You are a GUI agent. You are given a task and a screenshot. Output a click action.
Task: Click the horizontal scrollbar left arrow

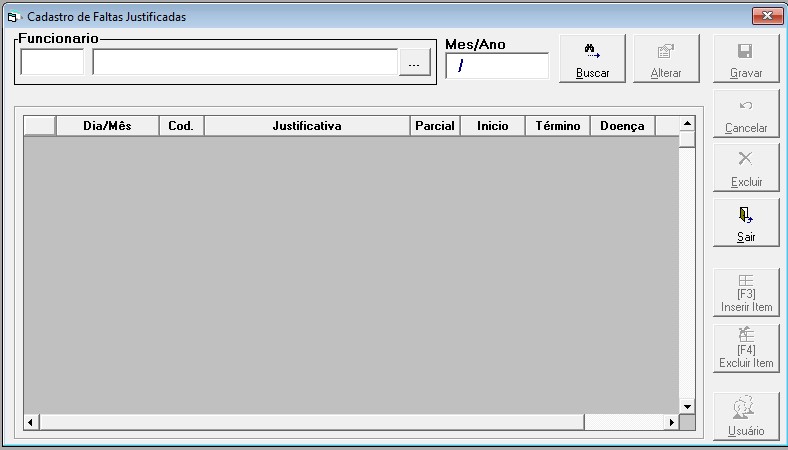[31, 422]
